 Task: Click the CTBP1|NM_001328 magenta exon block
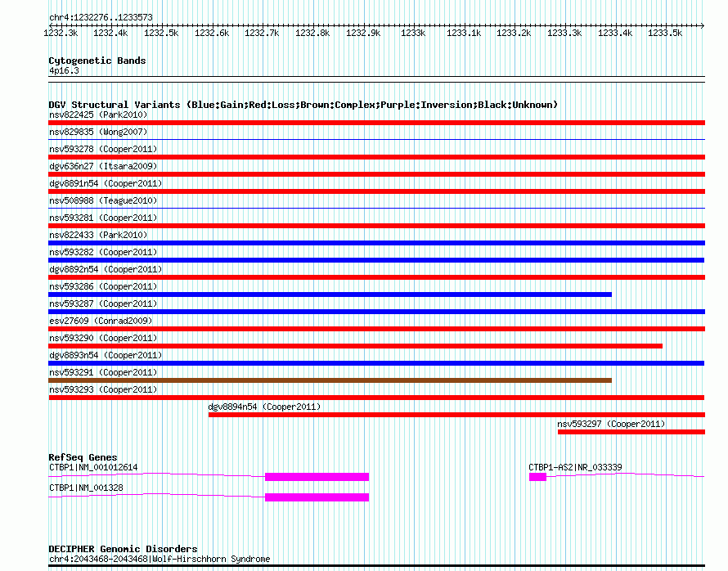[317, 497]
